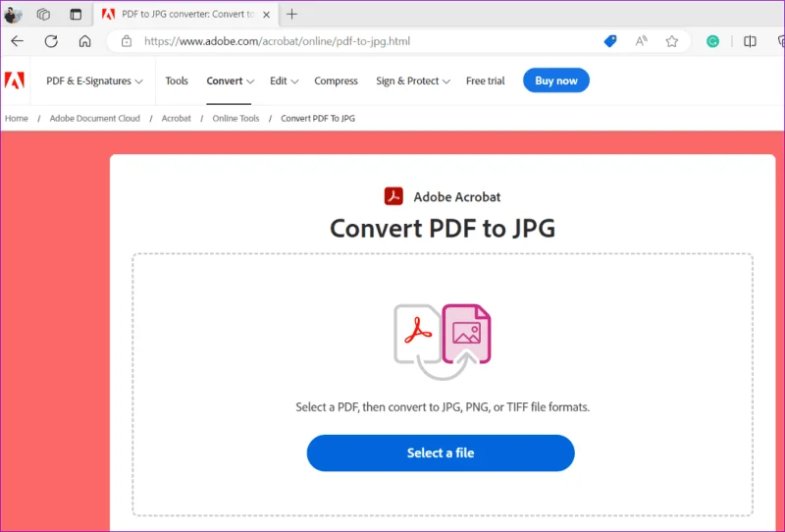
Task: Click the PDF to JPG converter tab title
Action: (188, 14)
